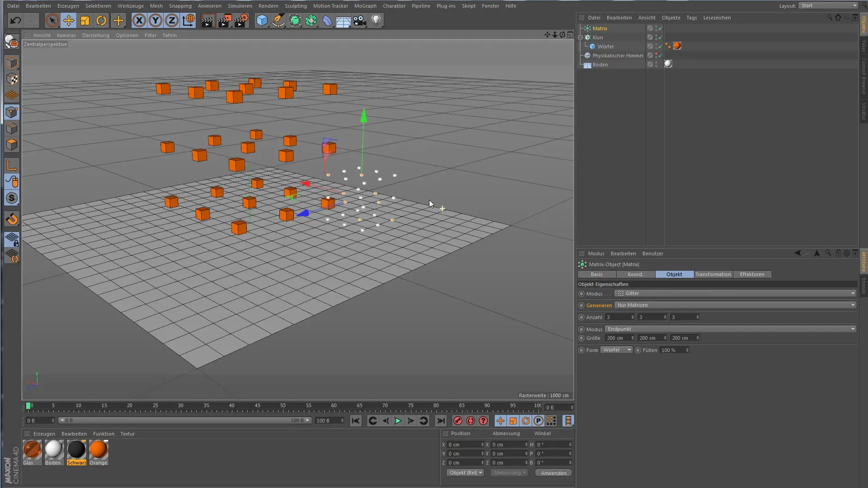Select Physikalischer Himmel in object manager
The image size is (868, 488).
click(618, 56)
